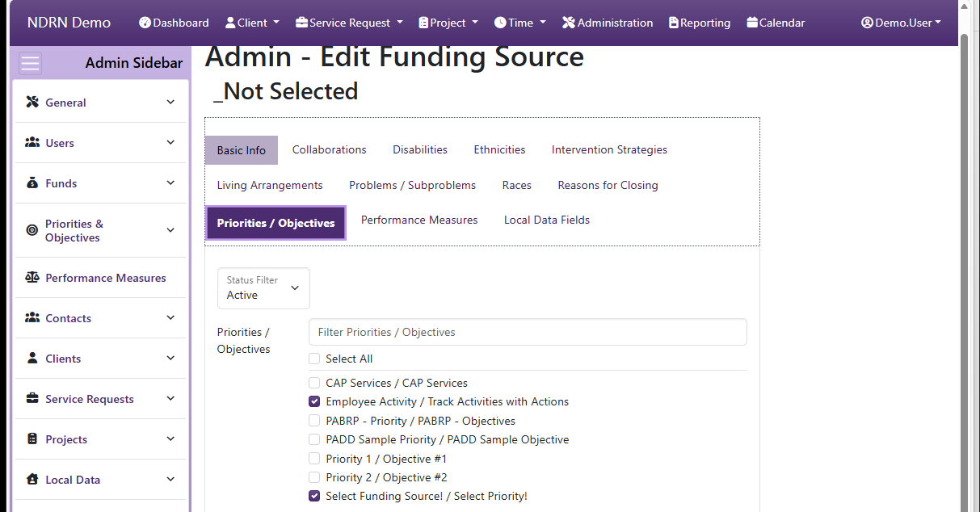Click the Projects clipboard icon in sidebar

(x=32, y=439)
